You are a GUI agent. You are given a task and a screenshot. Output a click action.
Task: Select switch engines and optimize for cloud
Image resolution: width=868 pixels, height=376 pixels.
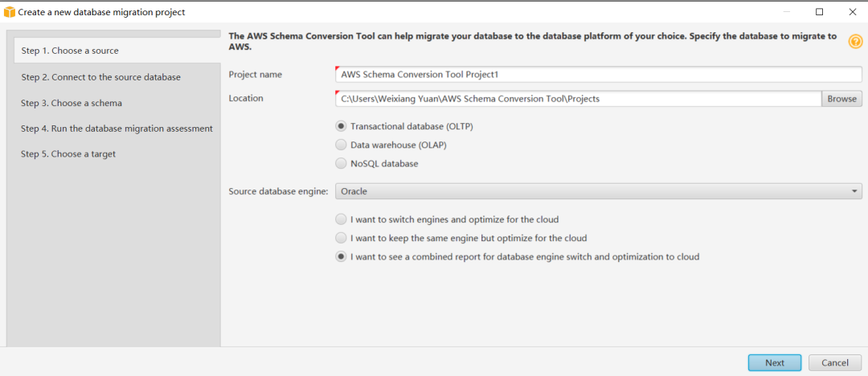pos(342,219)
